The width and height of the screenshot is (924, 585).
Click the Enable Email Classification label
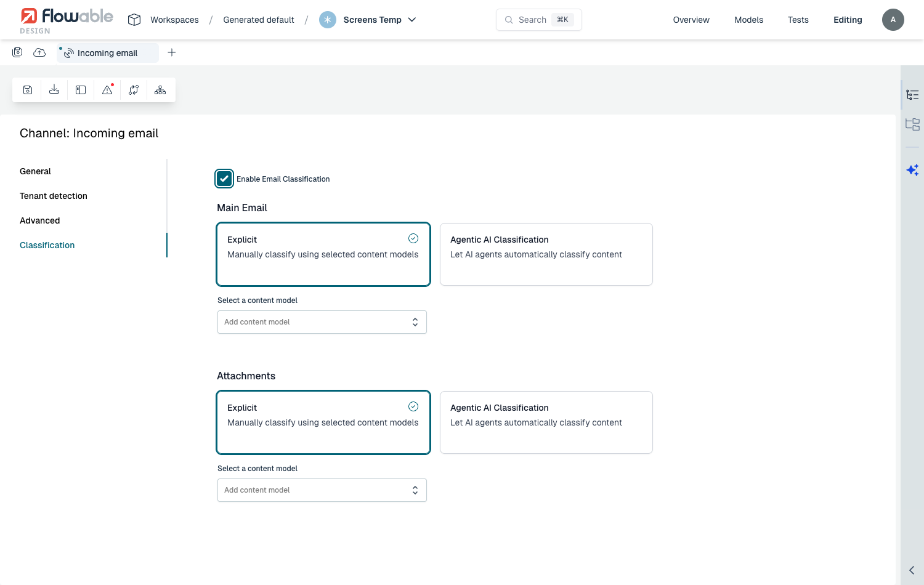pyautogui.click(x=283, y=179)
